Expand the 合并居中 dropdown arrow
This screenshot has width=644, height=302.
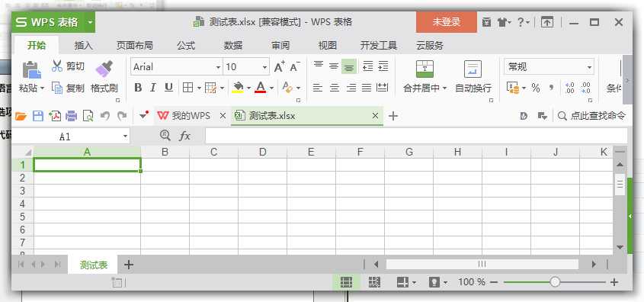click(444, 88)
